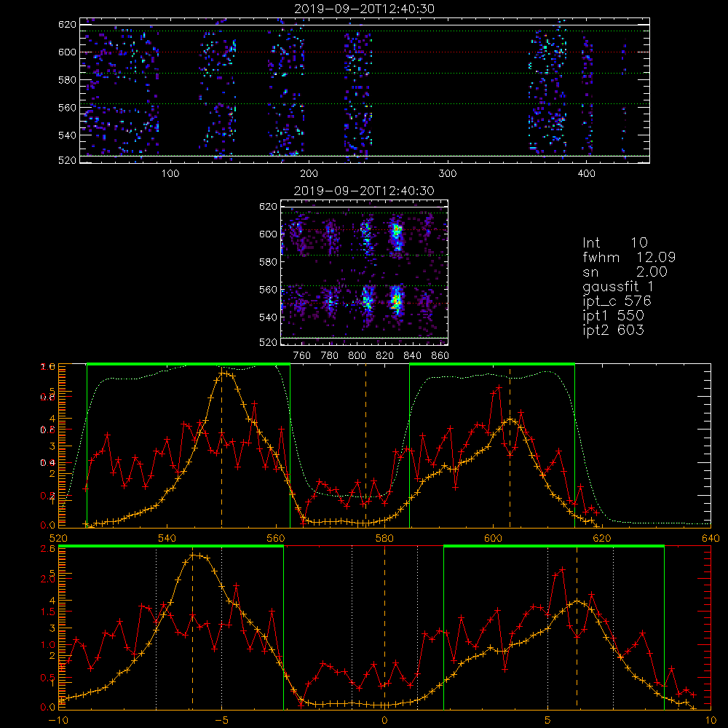Viewport: 728px width, 728px height.
Task: Click x-axis label '100' of the top plot
Action: tap(170, 174)
